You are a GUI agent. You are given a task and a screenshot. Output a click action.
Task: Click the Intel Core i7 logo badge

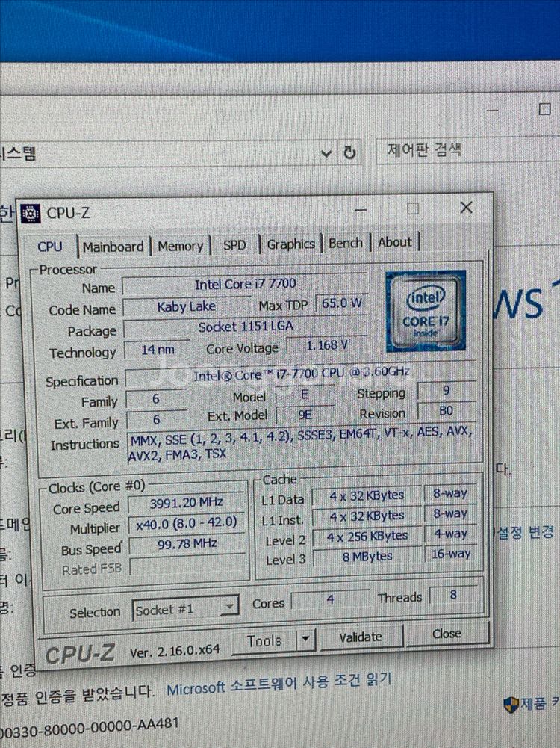click(426, 311)
